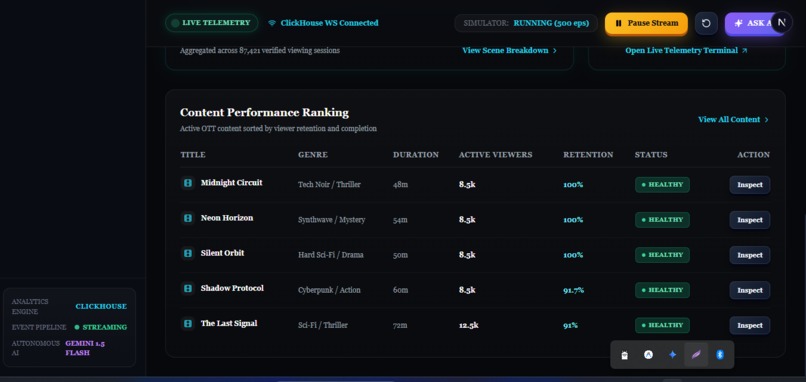Click the TITLE column header

point(193,155)
